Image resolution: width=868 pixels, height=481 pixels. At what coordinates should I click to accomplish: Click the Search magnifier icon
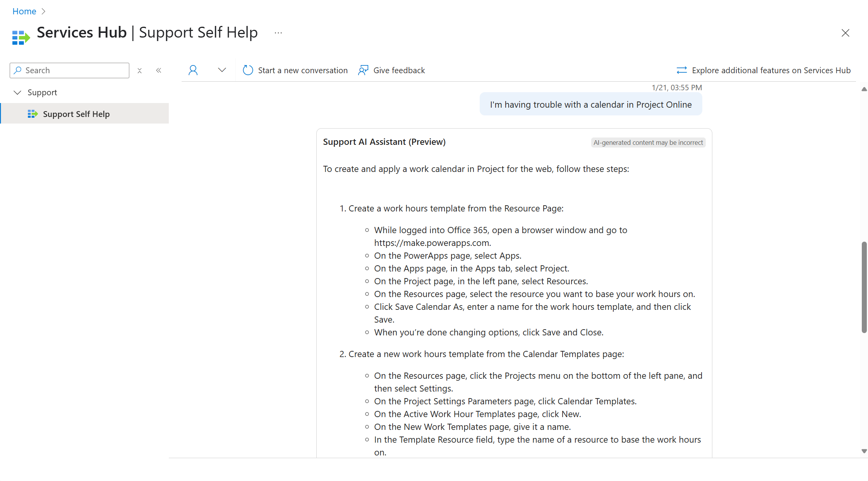pos(18,70)
